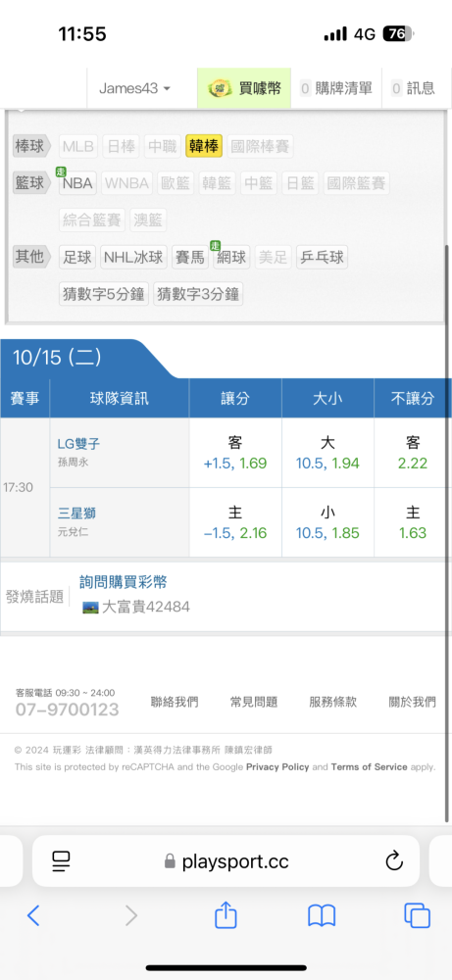452x980 pixels.
Task: Expand the James43 account dropdown
Action: (x=134, y=88)
